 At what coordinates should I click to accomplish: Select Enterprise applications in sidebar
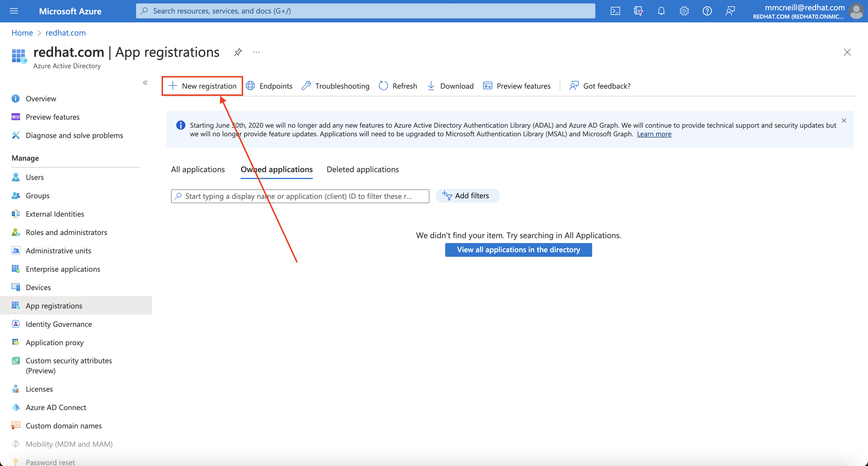[x=63, y=268]
